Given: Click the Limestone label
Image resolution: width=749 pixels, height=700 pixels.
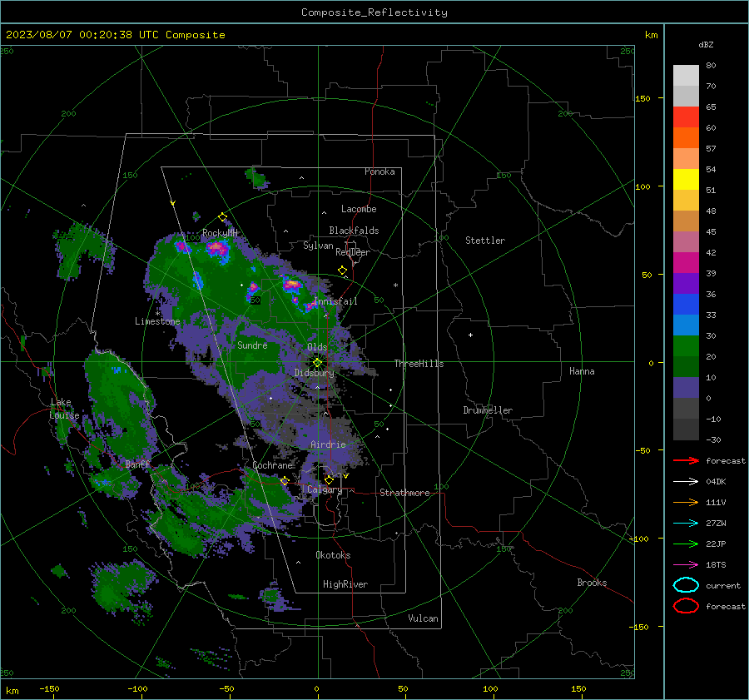Looking at the screenshot, I should pos(157,321).
